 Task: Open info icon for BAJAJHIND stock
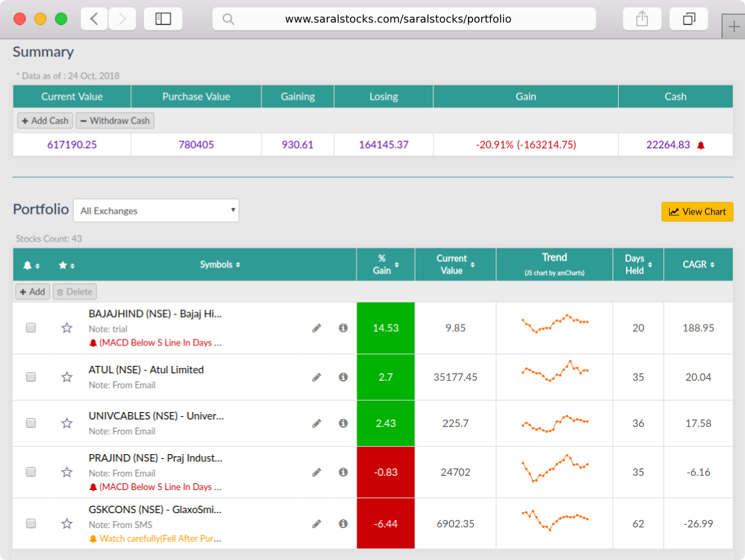(x=343, y=328)
